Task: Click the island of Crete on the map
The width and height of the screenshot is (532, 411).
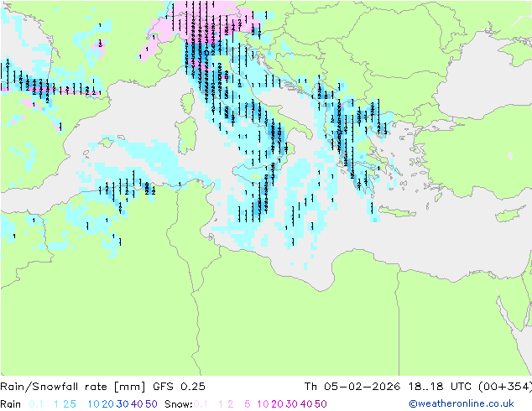Action: click(397, 211)
